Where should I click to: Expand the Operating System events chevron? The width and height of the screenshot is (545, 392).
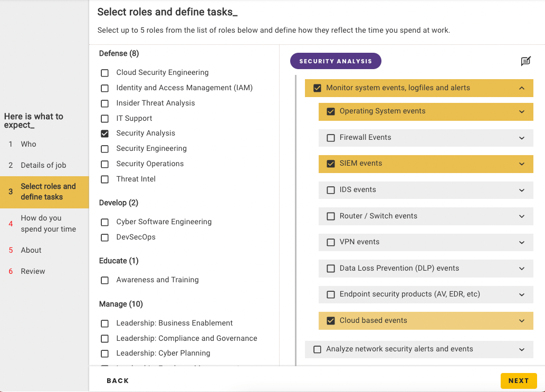(x=522, y=112)
